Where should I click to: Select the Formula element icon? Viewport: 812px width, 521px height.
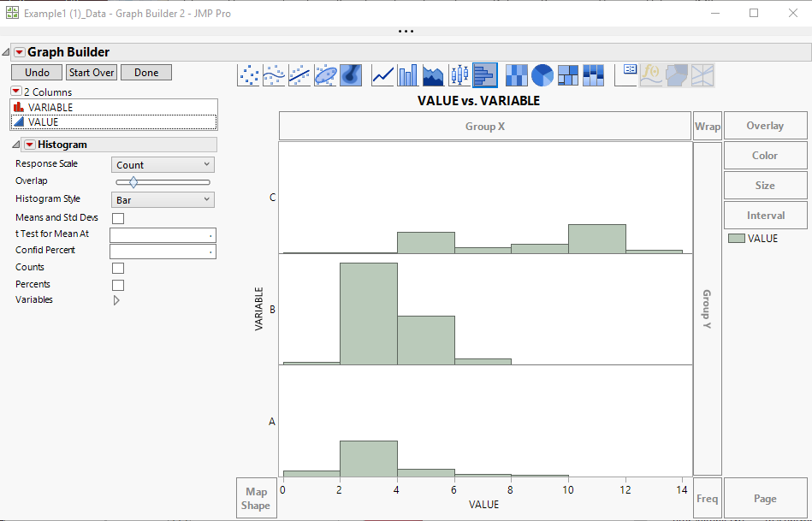coord(651,75)
